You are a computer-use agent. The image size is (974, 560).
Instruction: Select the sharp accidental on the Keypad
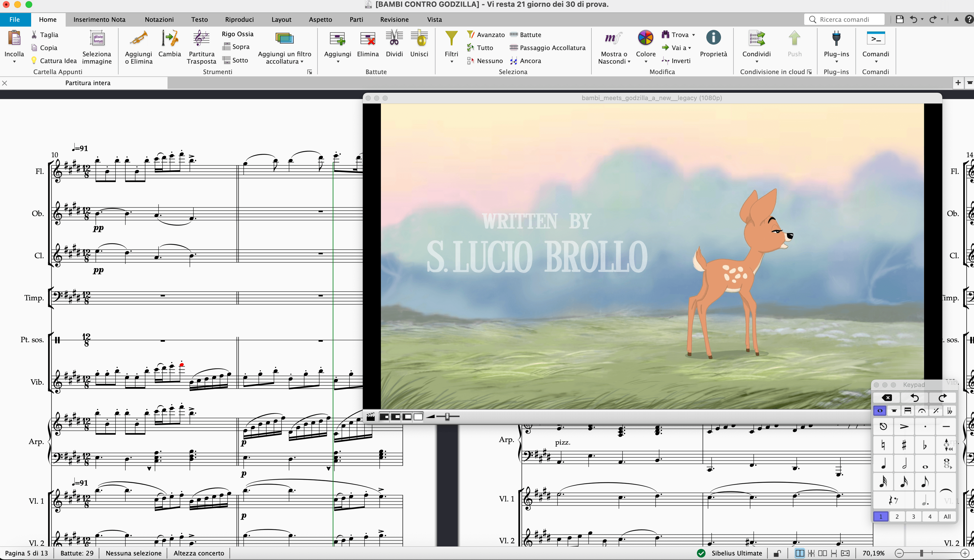[904, 445]
